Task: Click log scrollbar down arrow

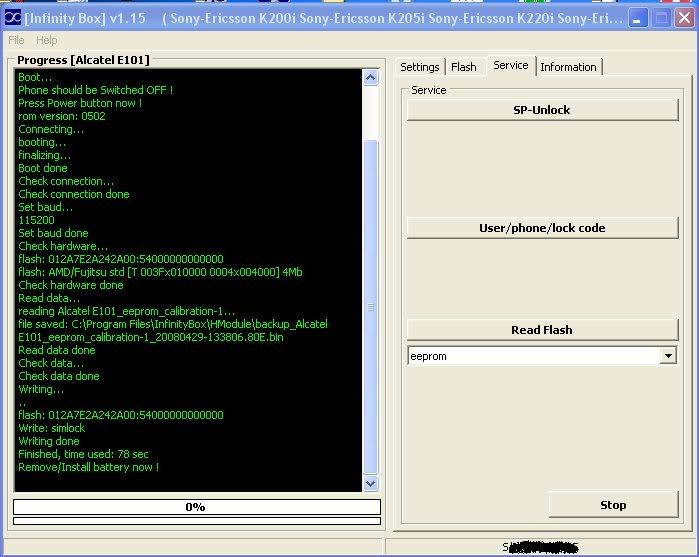Action: 370,483
